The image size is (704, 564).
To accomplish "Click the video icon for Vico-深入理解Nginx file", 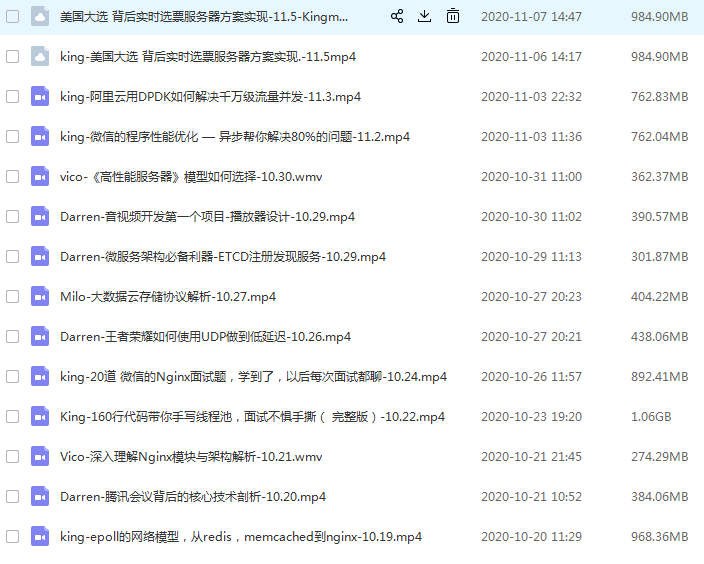I will coord(40,456).
